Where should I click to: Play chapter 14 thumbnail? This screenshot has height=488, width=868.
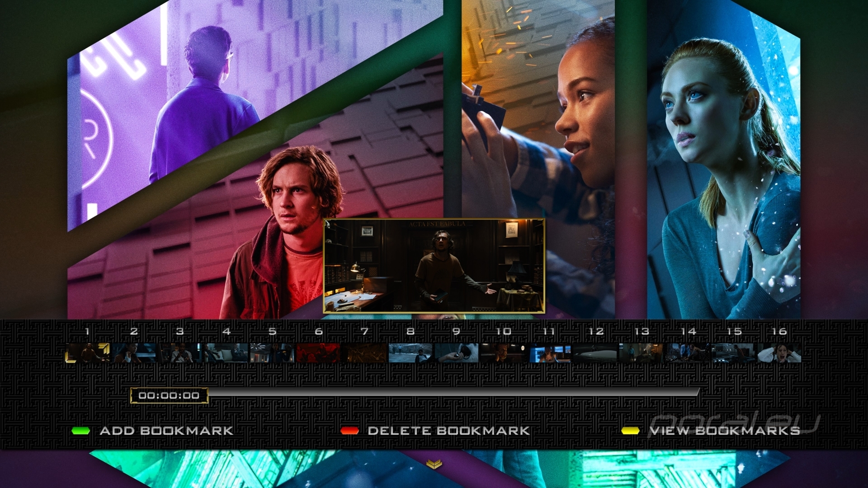[688, 353]
